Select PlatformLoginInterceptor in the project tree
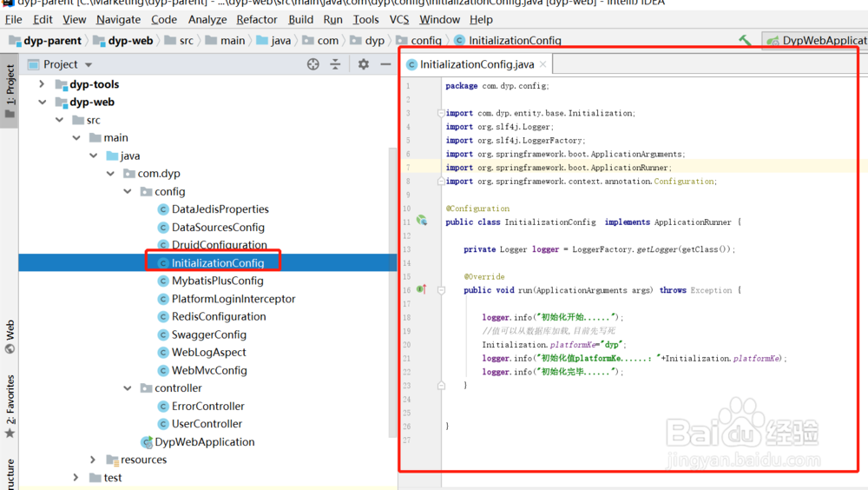This screenshot has height=490, width=868. click(x=233, y=299)
